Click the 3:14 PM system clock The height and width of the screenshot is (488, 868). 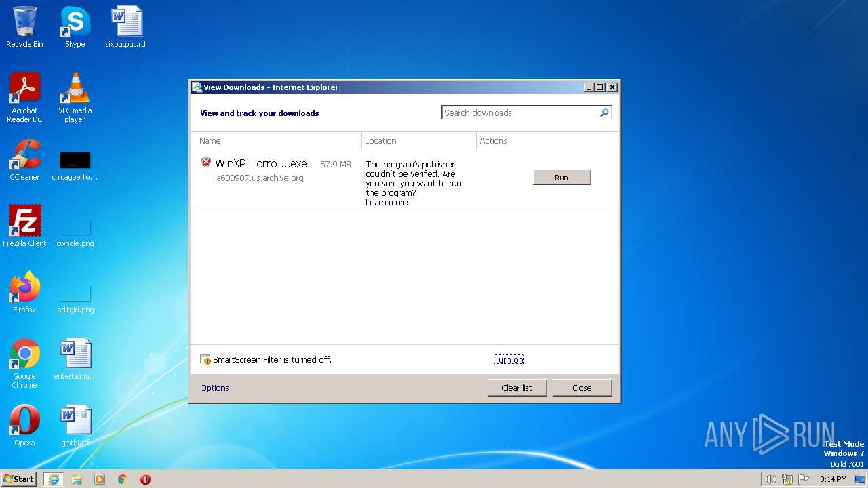(x=833, y=479)
